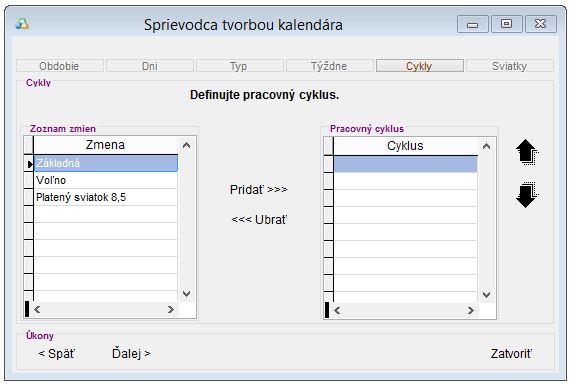The image size is (570, 384).
Task: Open the Týždne tab
Action: [x=329, y=66]
